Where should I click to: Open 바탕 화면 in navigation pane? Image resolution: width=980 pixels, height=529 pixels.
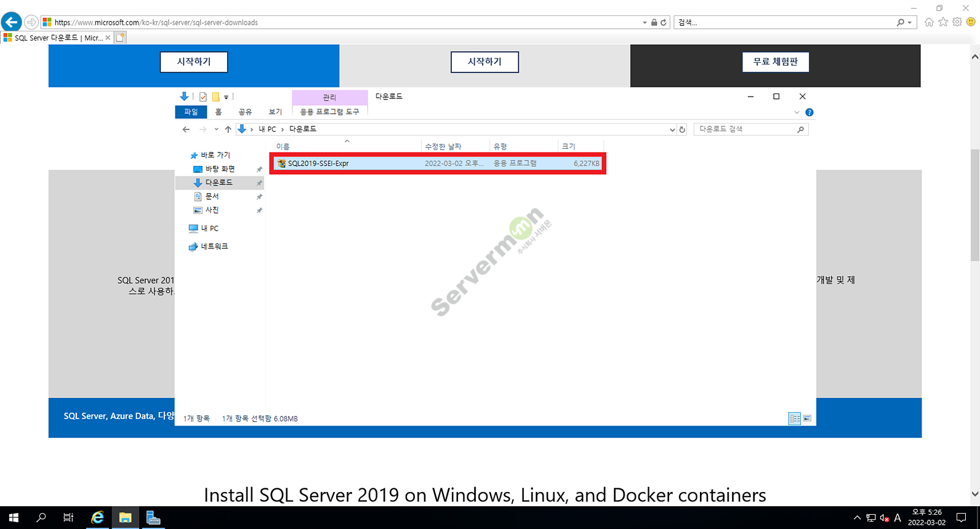[220, 169]
